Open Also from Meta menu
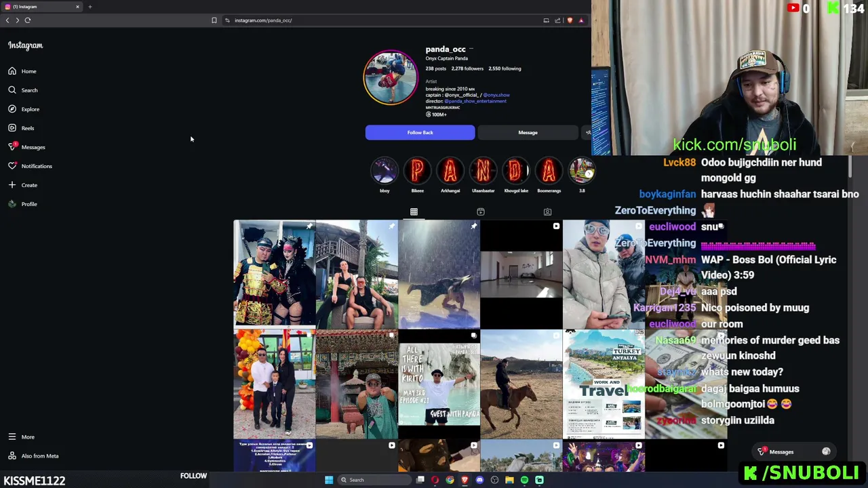This screenshot has height=488, width=868. (33, 456)
